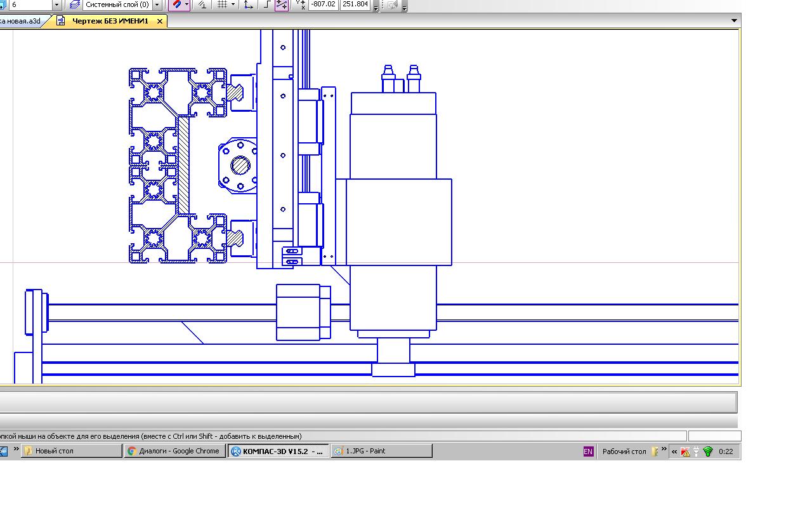Click the security alert tray icon

click(x=685, y=451)
